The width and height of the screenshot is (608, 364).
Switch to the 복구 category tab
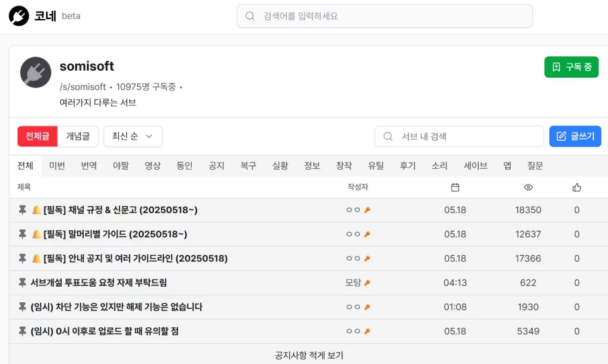pyautogui.click(x=248, y=166)
